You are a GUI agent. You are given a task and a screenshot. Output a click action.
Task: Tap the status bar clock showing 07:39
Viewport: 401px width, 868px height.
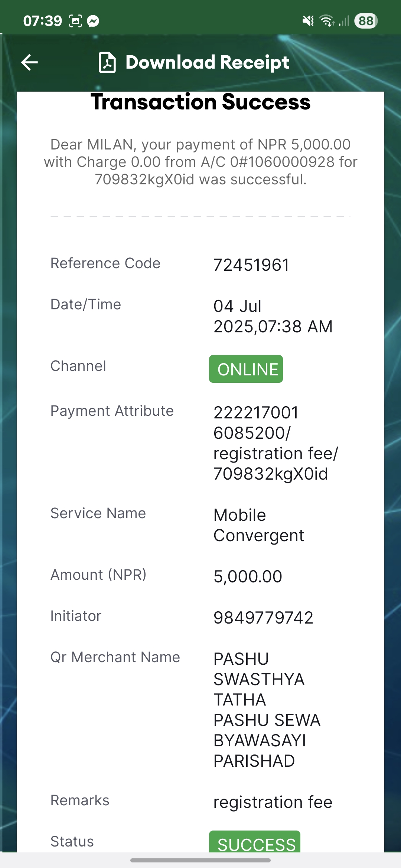[43, 21]
